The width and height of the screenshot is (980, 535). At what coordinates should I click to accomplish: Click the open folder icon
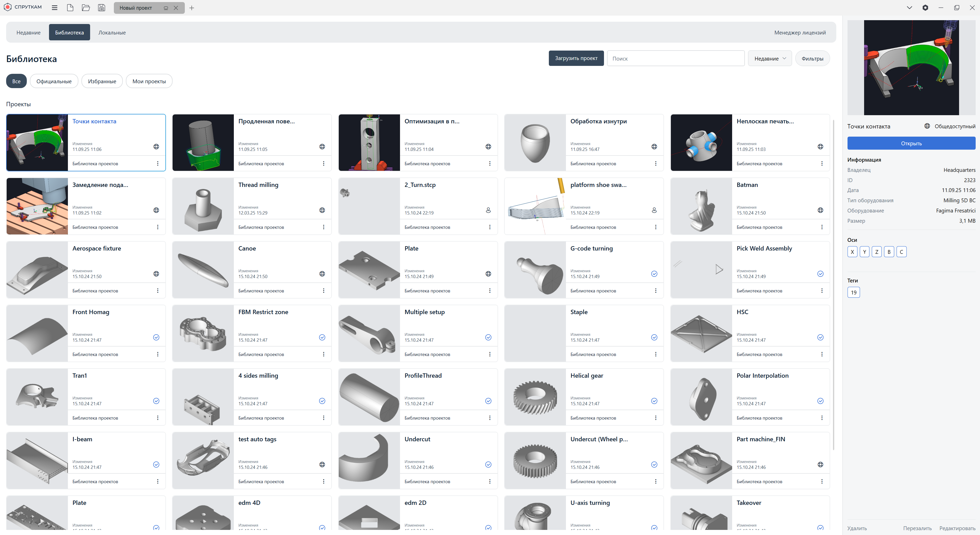[x=86, y=8]
